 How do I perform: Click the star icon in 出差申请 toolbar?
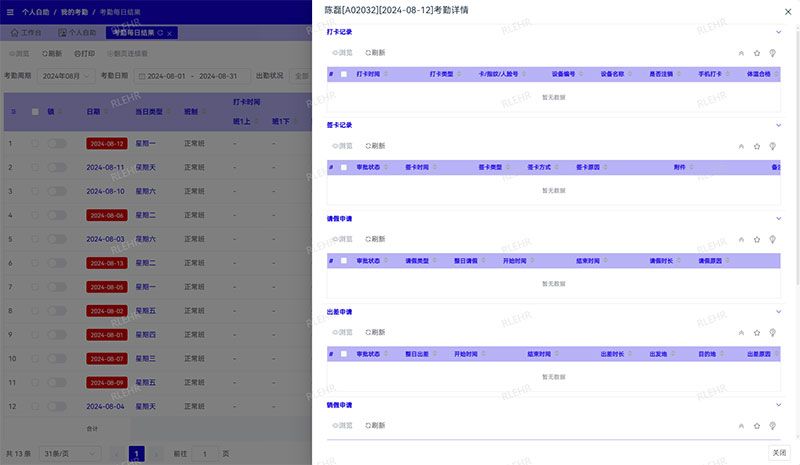757,333
